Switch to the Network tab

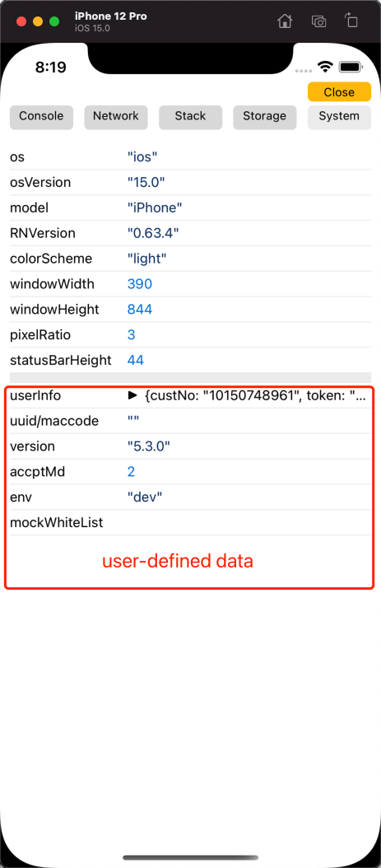pos(115,118)
